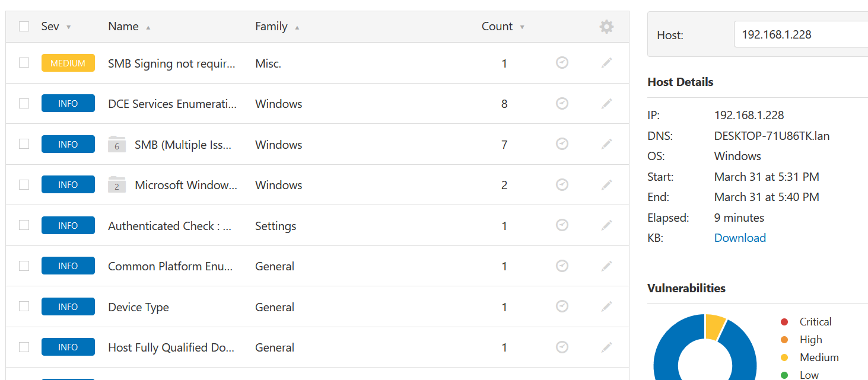Image resolution: width=868 pixels, height=380 pixels.
Task: Toggle the select-all checkbox in table header
Action: 24,27
